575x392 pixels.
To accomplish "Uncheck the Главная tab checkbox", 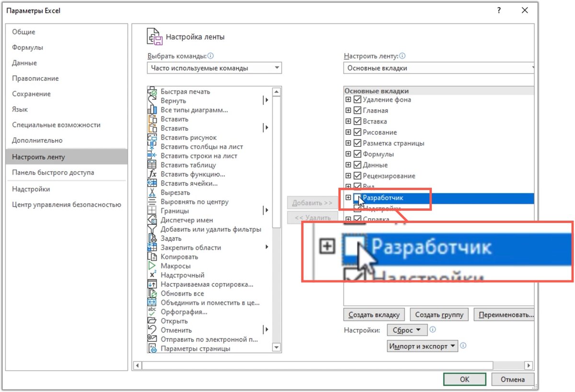I will pyautogui.click(x=357, y=111).
